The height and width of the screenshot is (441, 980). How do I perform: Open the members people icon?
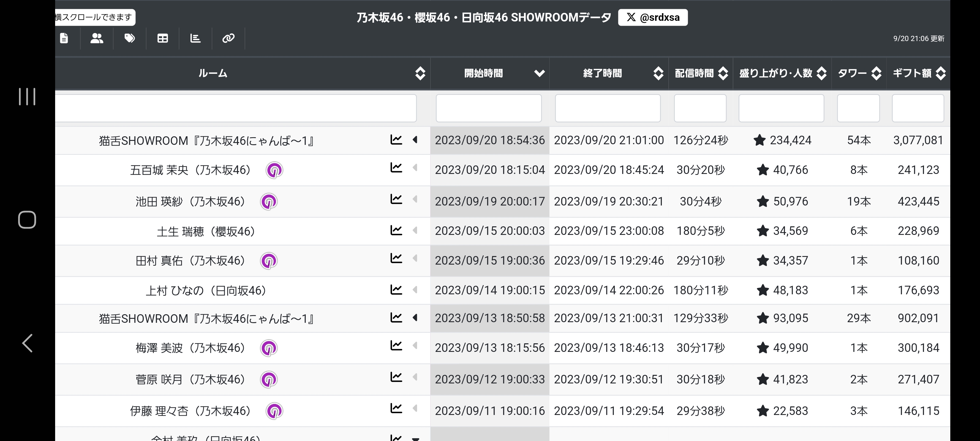[97, 38]
